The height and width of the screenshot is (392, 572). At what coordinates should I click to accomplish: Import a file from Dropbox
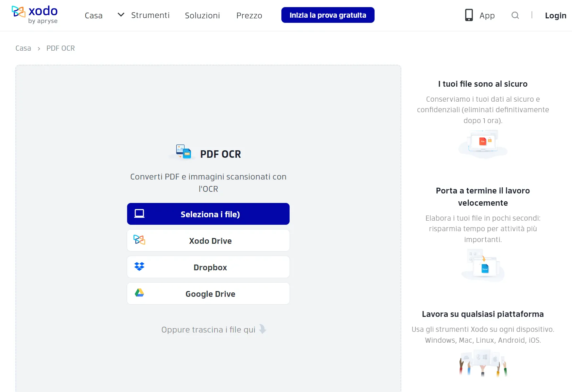tap(208, 267)
